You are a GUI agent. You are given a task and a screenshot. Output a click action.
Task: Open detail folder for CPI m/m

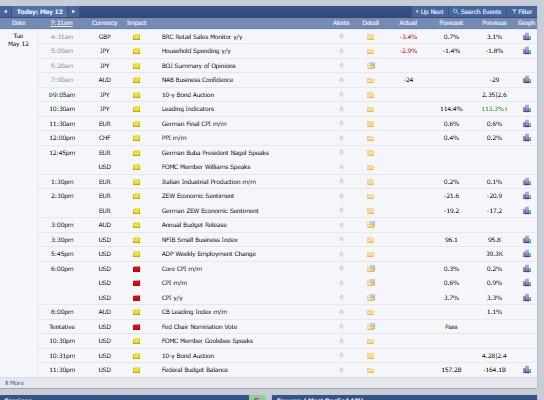pyautogui.click(x=371, y=282)
